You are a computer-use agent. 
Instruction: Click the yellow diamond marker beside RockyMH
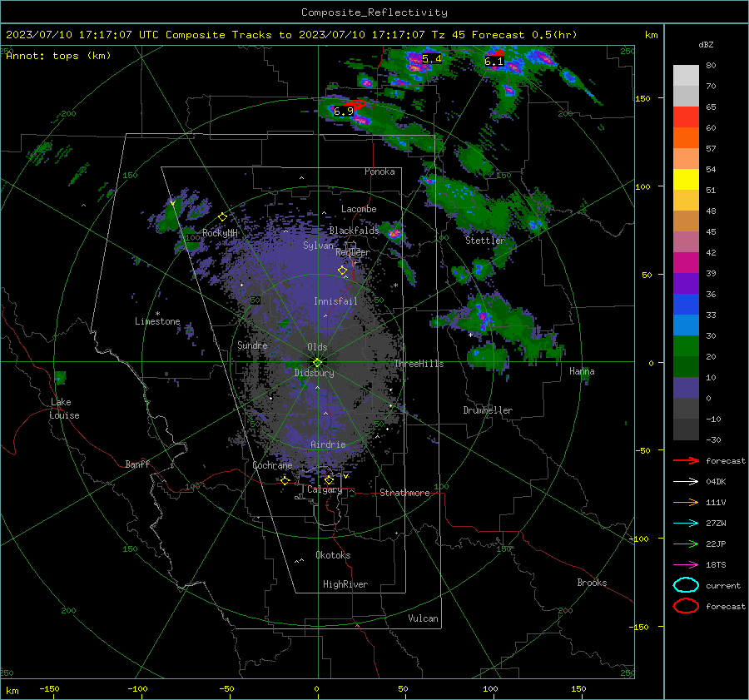222,217
